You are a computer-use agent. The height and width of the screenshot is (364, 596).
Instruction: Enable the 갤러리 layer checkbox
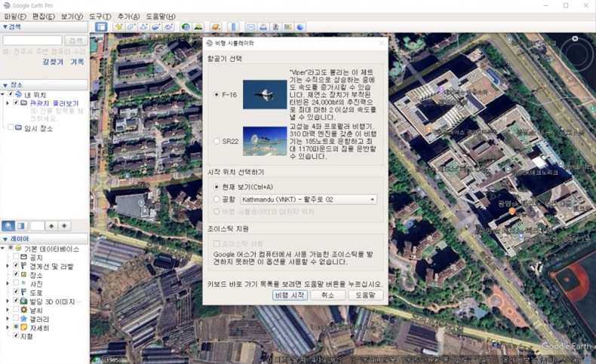(x=16, y=318)
